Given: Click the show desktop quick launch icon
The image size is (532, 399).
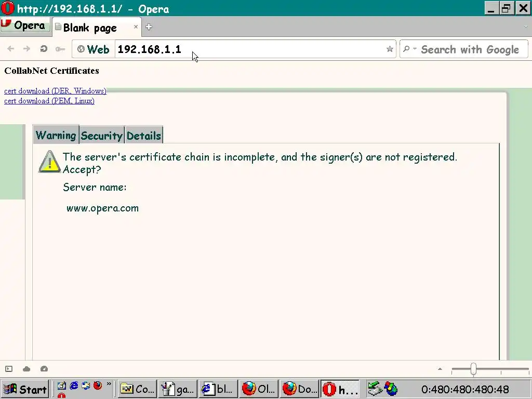Looking at the screenshot, I should pos(86,386).
